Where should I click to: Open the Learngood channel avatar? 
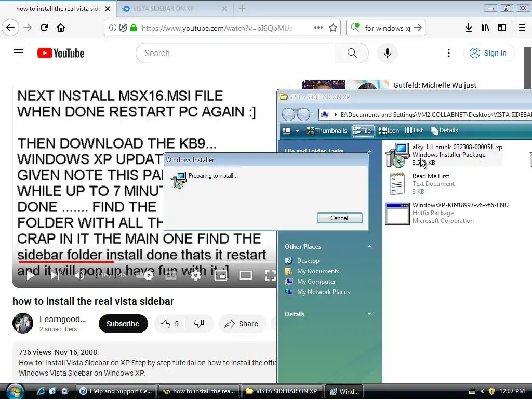(x=23, y=323)
